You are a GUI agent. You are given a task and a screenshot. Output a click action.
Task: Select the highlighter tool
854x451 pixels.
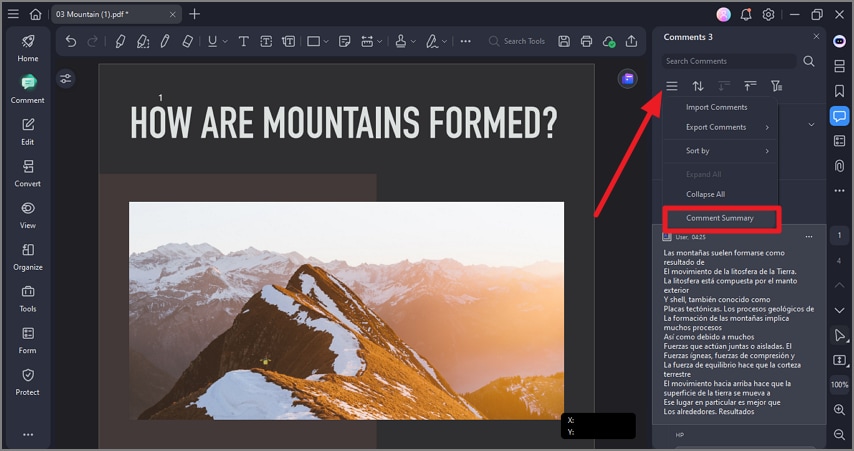[x=120, y=41]
